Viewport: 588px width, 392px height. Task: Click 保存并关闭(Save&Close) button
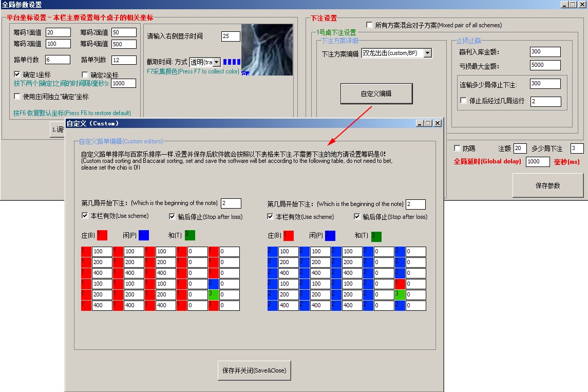coord(254,370)
